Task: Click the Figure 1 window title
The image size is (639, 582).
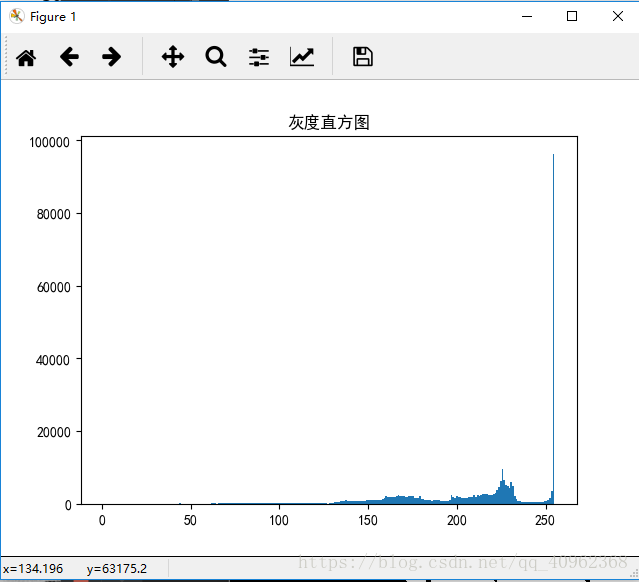Action: [53, 17]
